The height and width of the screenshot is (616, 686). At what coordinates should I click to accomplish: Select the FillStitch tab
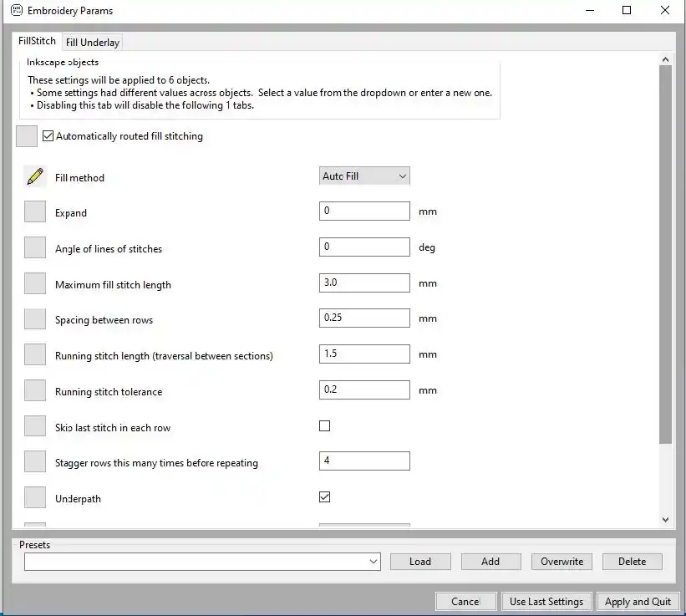pyautogui.click(x=38, y=42)
